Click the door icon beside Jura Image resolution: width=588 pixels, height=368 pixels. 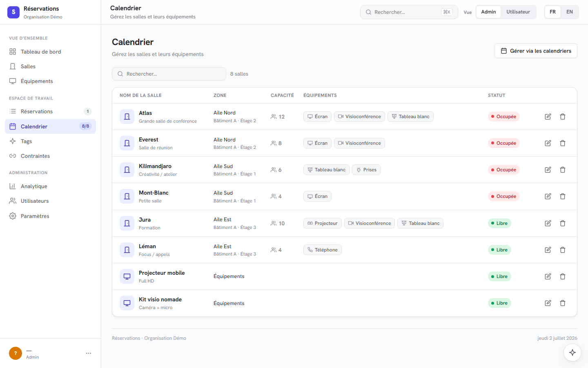tap(127, 223)
